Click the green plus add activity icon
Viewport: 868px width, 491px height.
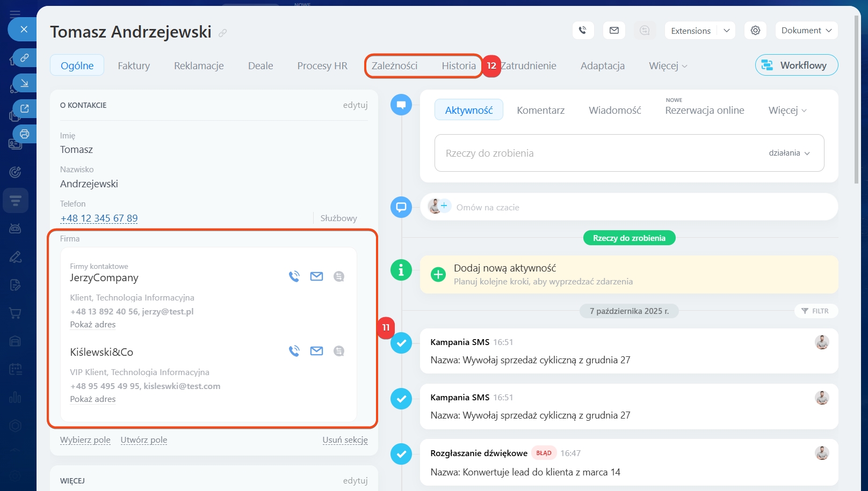[x=438, y=274]
